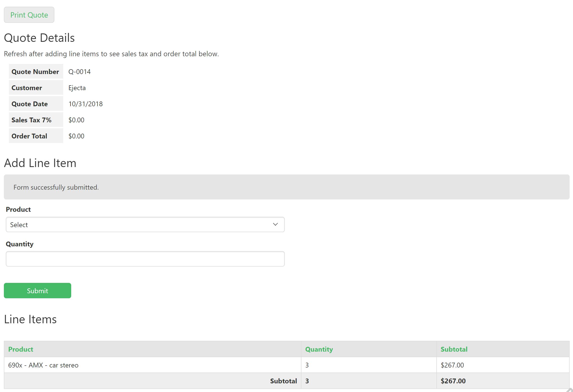Screen dimensions: 573x392
Task: Click the bold Subtotal label in the footer row
Action: [x=283, y=381]
